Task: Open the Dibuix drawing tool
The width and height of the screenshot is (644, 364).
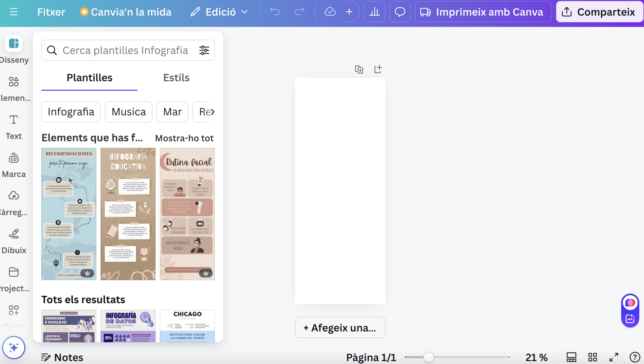Action: [x=14, y=240]
